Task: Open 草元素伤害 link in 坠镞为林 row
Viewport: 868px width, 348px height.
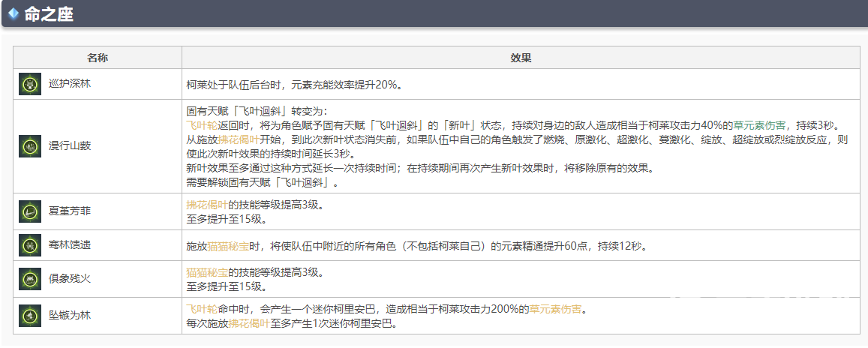Action: (557, 309)
